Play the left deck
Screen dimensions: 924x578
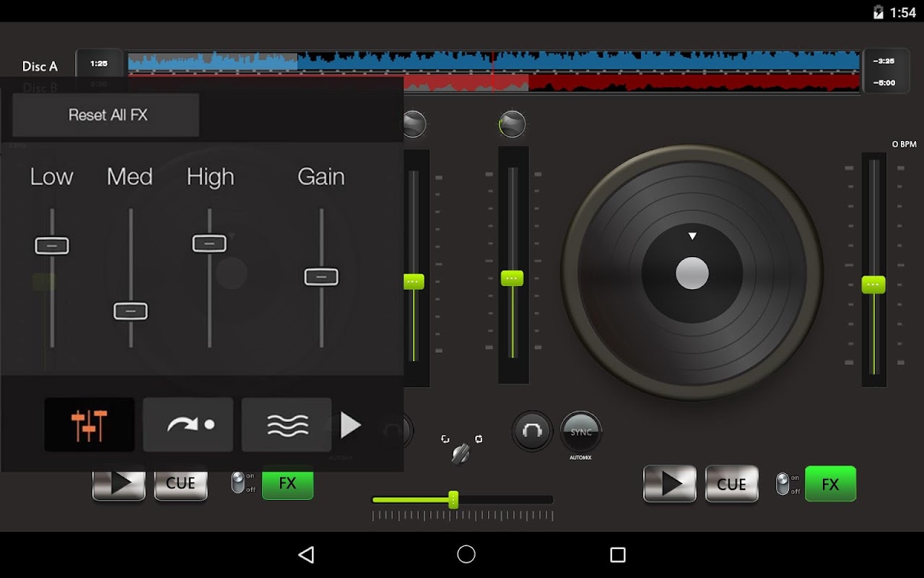[119, 486]
